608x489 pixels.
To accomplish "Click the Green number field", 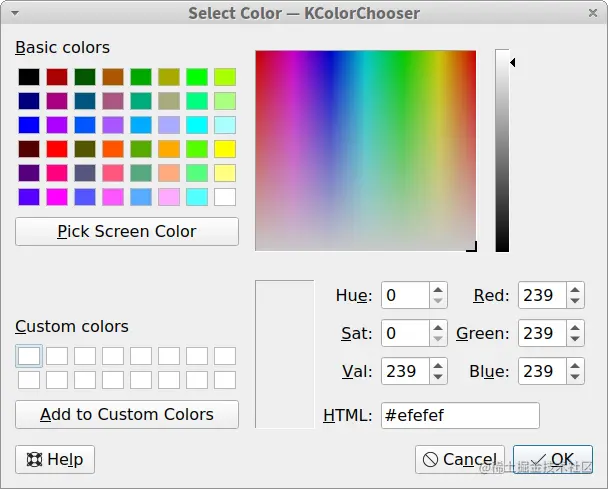I will click(x=541, y=333).
